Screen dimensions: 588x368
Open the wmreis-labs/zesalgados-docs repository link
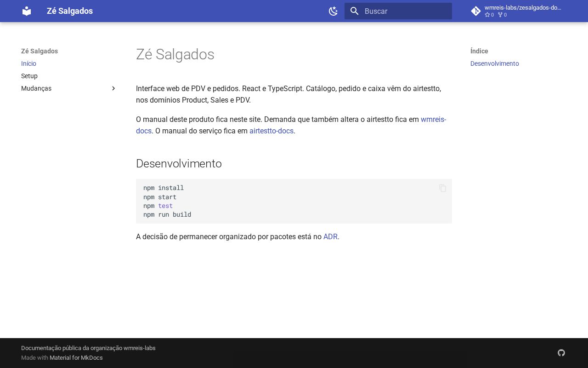click(x=518, y=11)
